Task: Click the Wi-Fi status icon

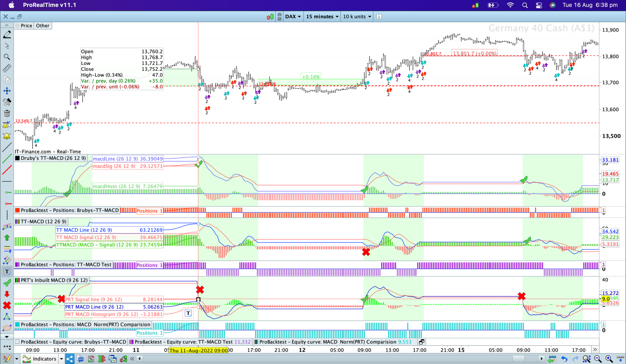Action: (x=510, y=5)
